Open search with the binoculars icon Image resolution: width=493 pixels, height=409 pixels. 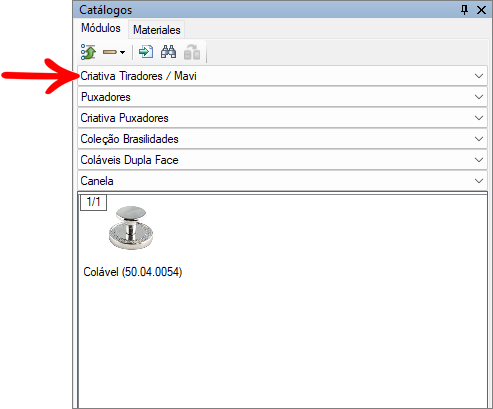coord(168,52)
